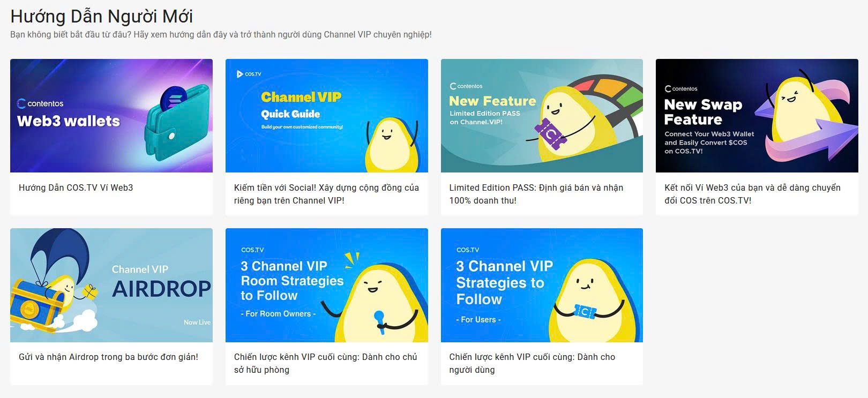868x398 pixels.
Task: Click the COS.TV logo on Quick Guide banner
Action: [249, 74]
